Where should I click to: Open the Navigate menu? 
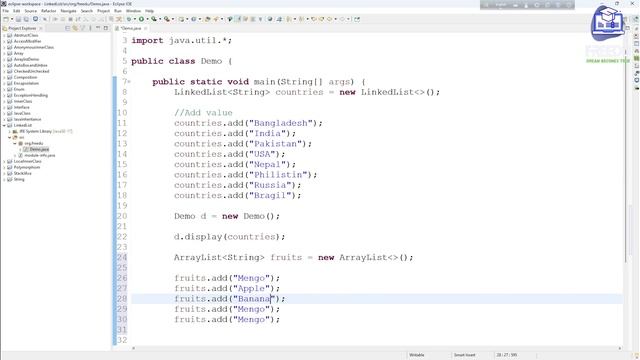coord(69,11)
